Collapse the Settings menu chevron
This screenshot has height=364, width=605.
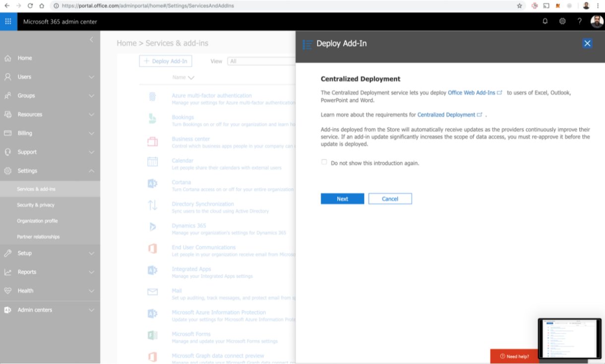[x=91, y=171]
